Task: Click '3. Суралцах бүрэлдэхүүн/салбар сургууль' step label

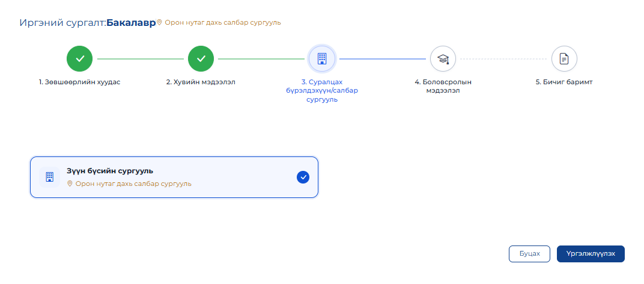Action: (x=322, y=91)
